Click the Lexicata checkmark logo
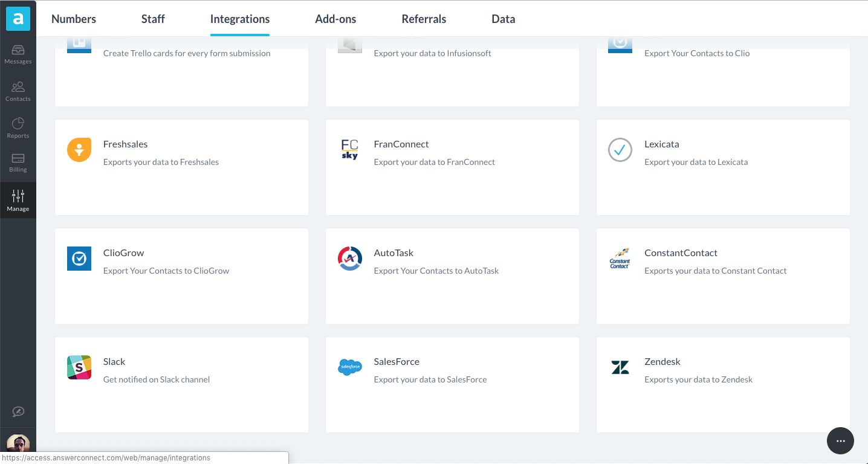The width and height of the screenshot is (868, 464). pos(620,150)
